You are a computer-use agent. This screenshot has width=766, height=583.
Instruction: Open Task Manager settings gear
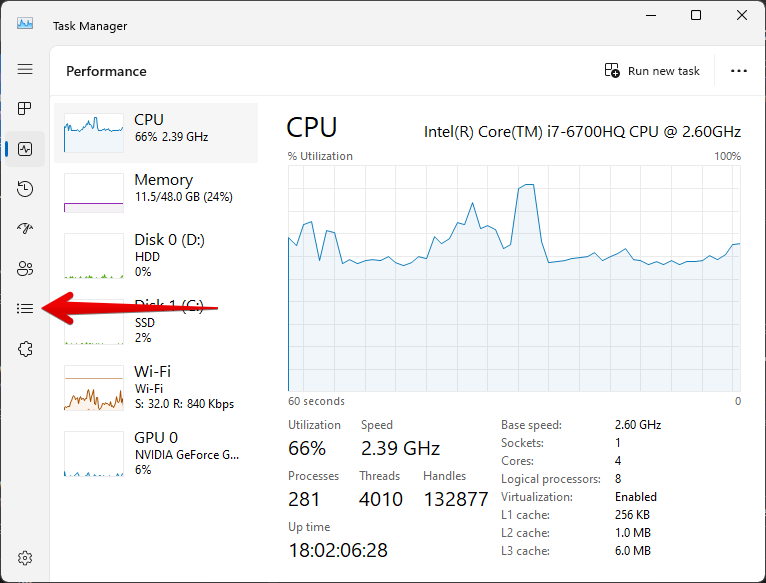coord(25,558)
